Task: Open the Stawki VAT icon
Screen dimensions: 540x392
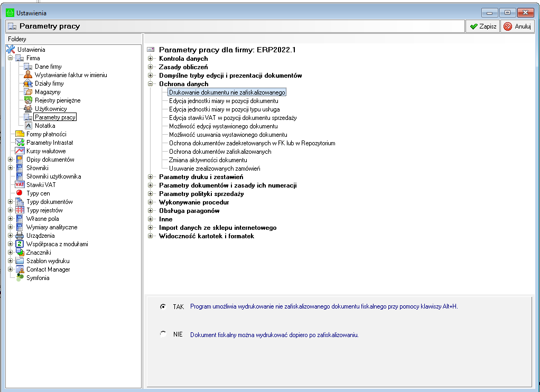Action: pyautogui.click(x=20, y=185)
